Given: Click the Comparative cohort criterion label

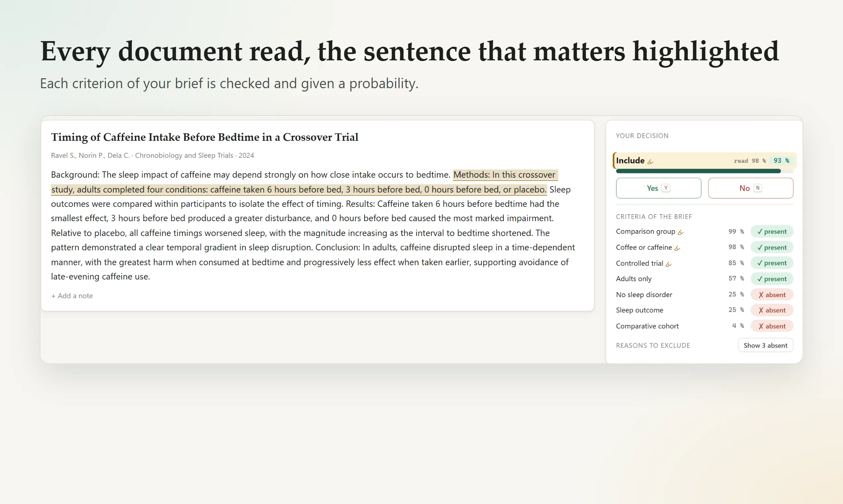Looking at the screenshot, I should [647, 326].
